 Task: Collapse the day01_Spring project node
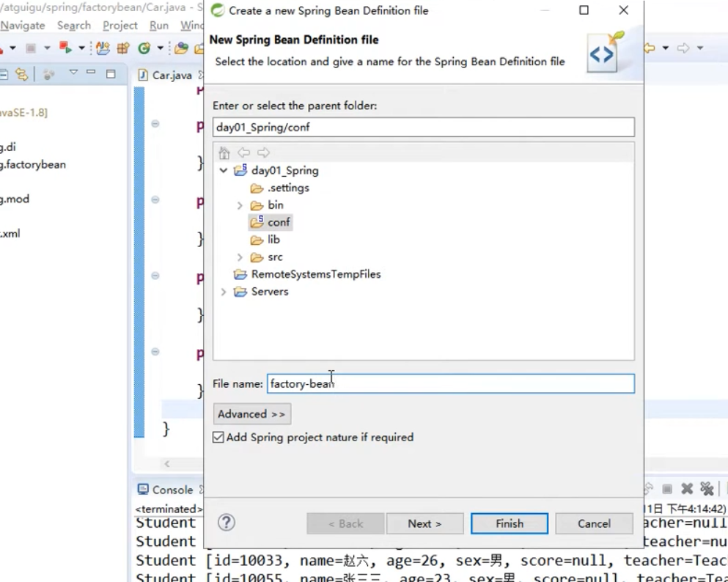coord(224,170)
